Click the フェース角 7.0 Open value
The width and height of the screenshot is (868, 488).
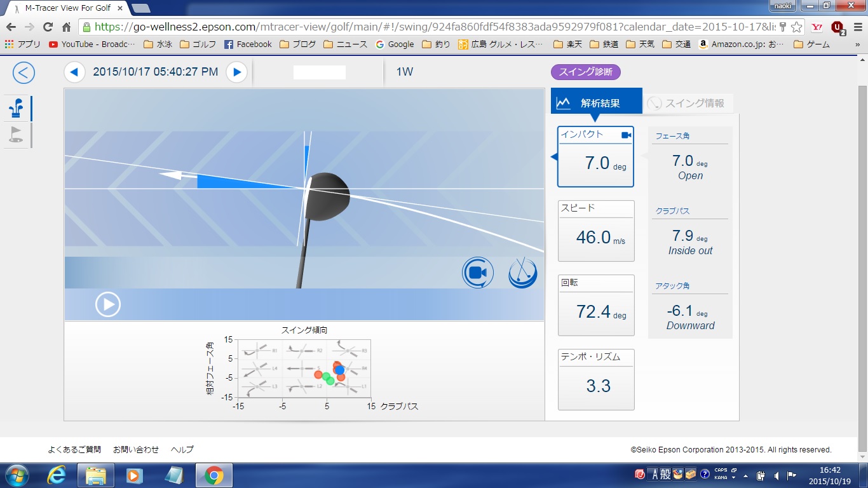690,168
